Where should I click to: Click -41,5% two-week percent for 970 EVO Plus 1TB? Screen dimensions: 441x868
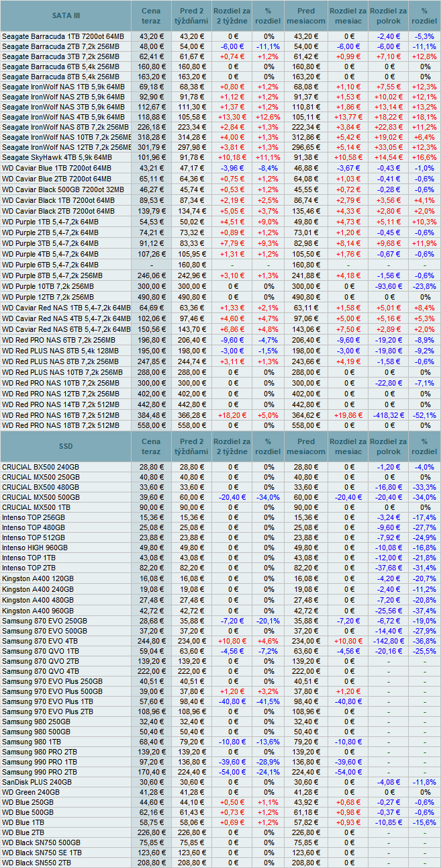click(x=268, y=701)
